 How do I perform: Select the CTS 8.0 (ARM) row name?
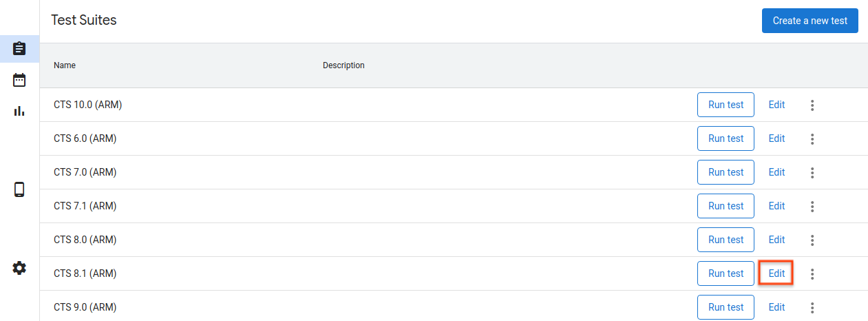85,240
